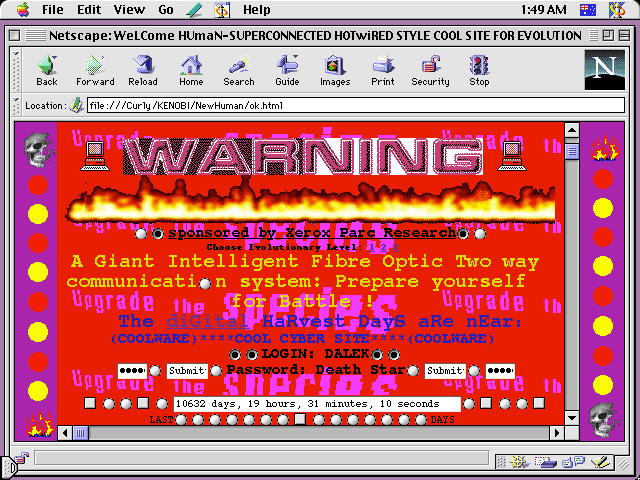Reload the current page

(x=143, y=70)
